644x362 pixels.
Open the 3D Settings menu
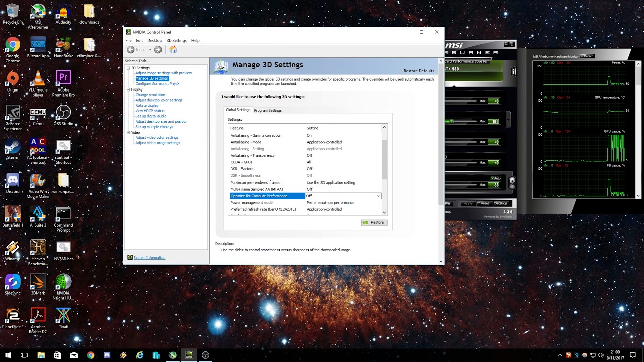click(177, 40)
